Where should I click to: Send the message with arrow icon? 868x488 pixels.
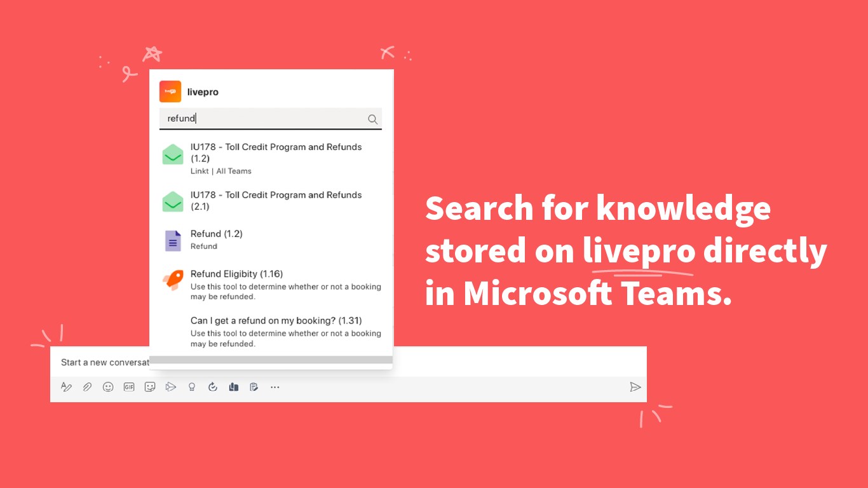(x=635, y=386)
